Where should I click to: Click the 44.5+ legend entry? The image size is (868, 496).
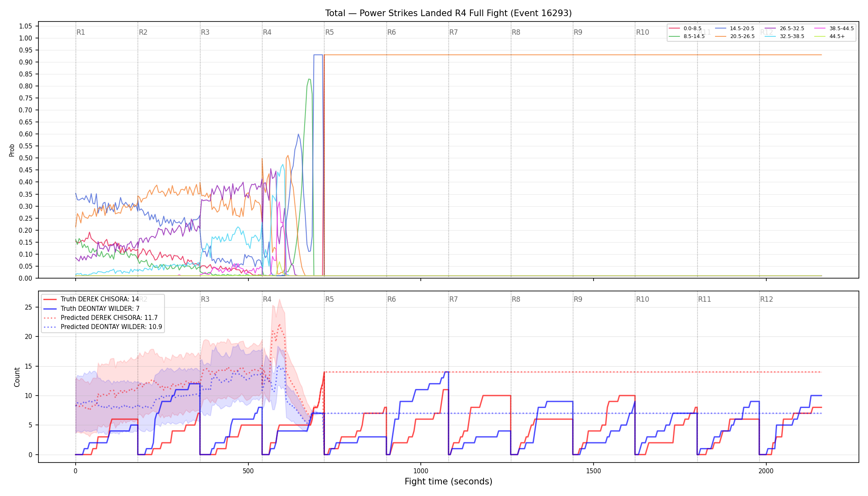(x=830, y=36)
